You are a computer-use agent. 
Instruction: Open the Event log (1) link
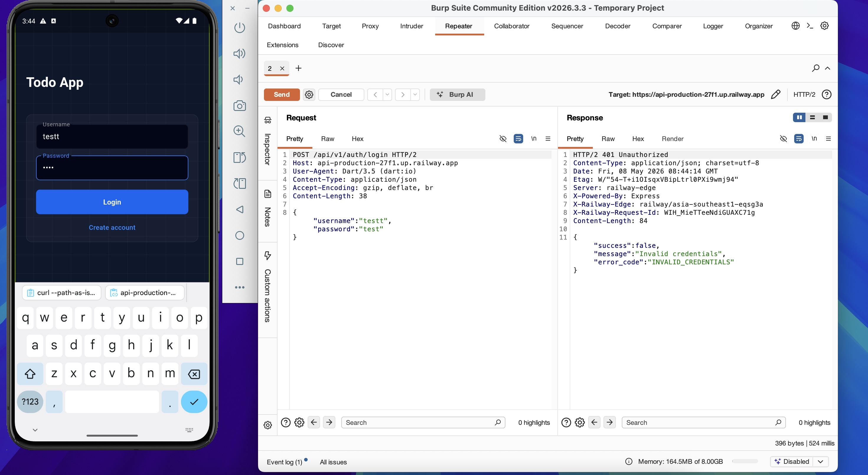[x=284, y=462]
